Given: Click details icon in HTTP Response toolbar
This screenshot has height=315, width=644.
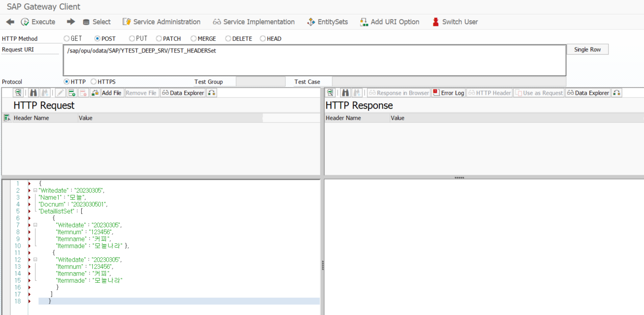Looking at the screenshot, I should point(329,93).
